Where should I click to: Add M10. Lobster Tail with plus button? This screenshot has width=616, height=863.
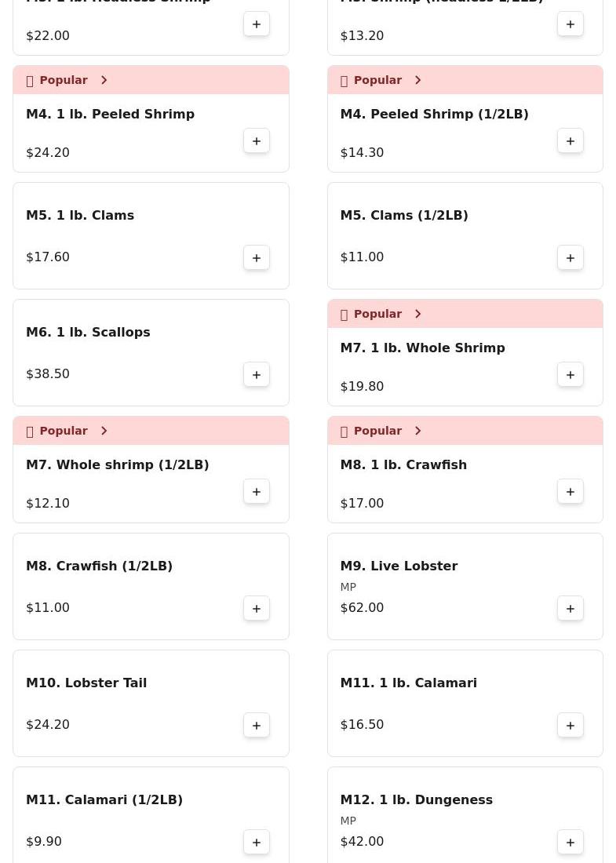click(257, 726)
